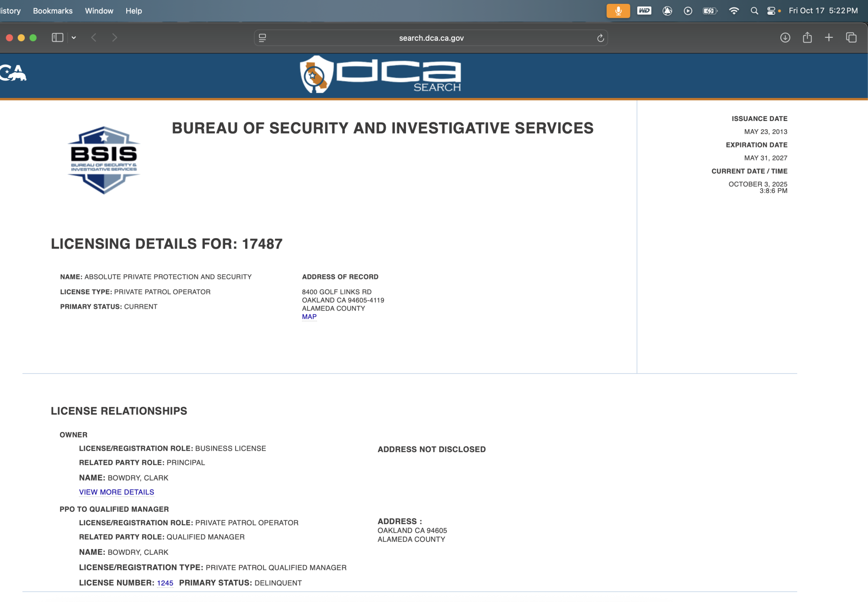Screen dimensions: 868x602
Task: Click the Safari sidebar toggle icon
Action: pyautogui.click(x=57, y=38)
